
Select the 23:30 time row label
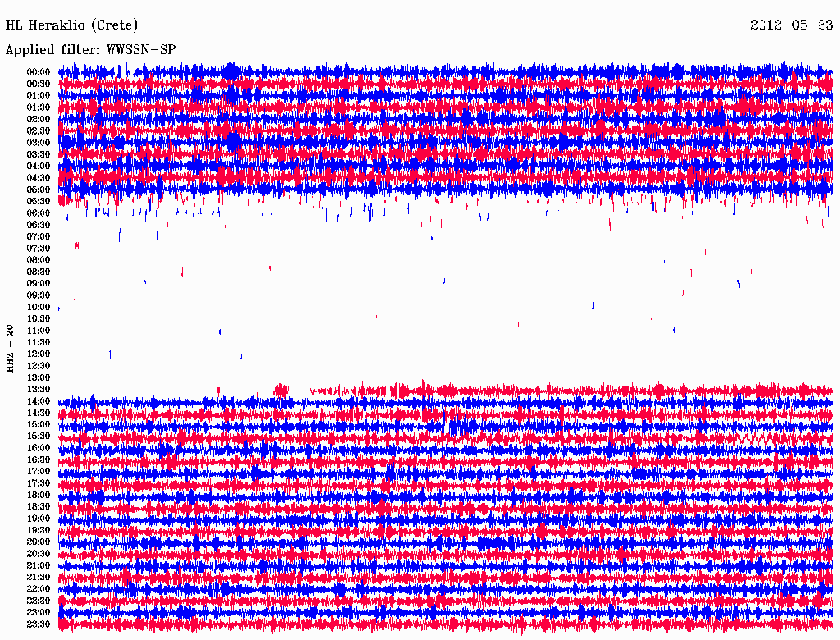click(38, 624)
